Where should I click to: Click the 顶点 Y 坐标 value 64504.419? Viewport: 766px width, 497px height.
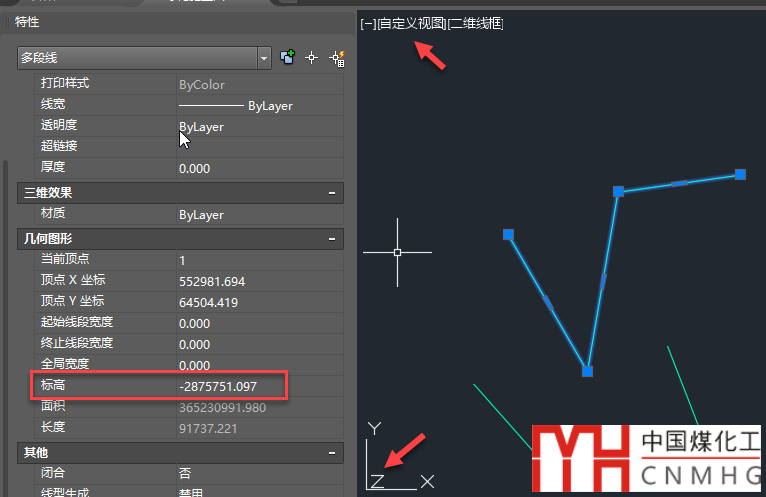[x=209, y=303]
